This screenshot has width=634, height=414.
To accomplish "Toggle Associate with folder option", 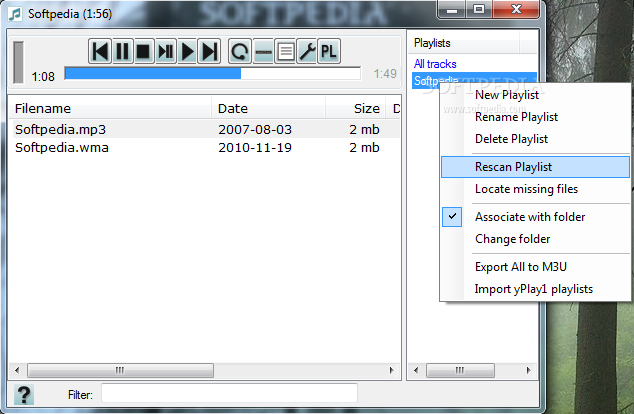I will click(535, 217).
